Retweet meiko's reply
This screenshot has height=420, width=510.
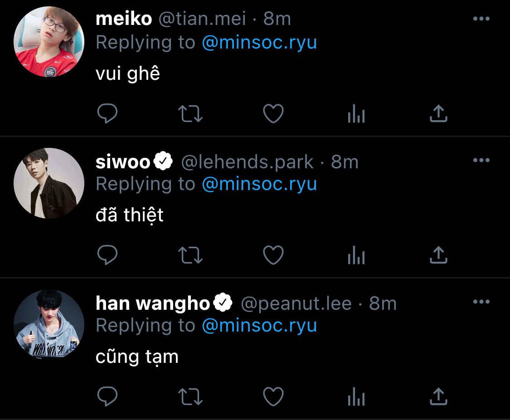(x=190, y=113)
